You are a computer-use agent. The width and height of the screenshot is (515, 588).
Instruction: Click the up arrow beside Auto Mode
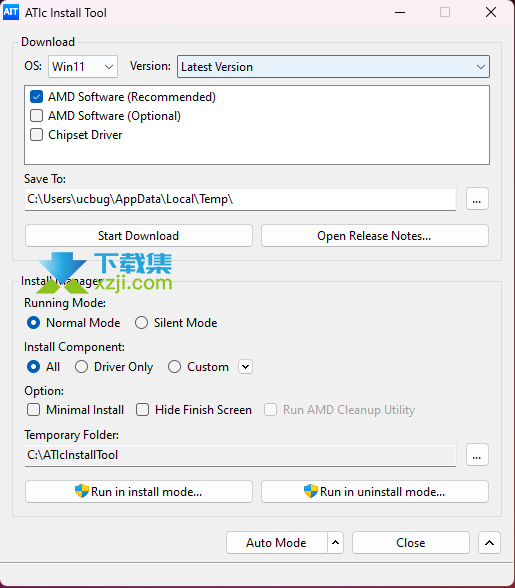click(x=335, y=542)
